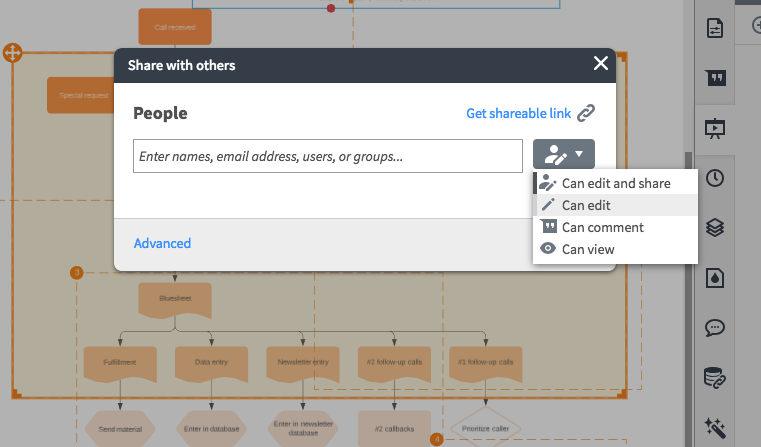Image resolution: width=761 pixels, height=447 pixels.
Task: Select the Data entry shape
Action: [x=211, y=364]
